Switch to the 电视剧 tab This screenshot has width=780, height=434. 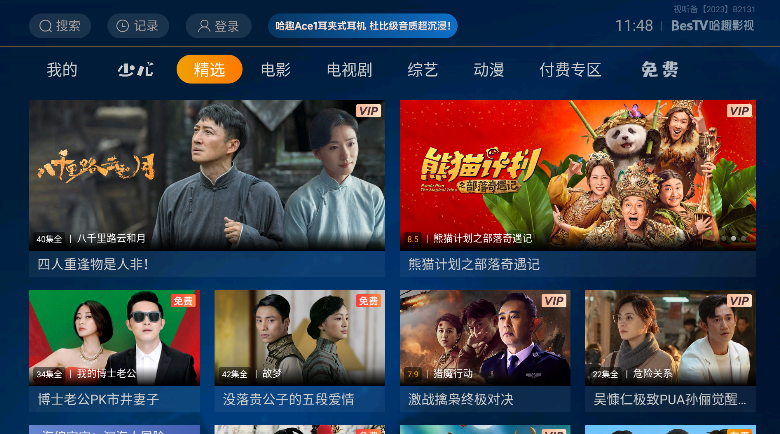click(x=349, y=70)
